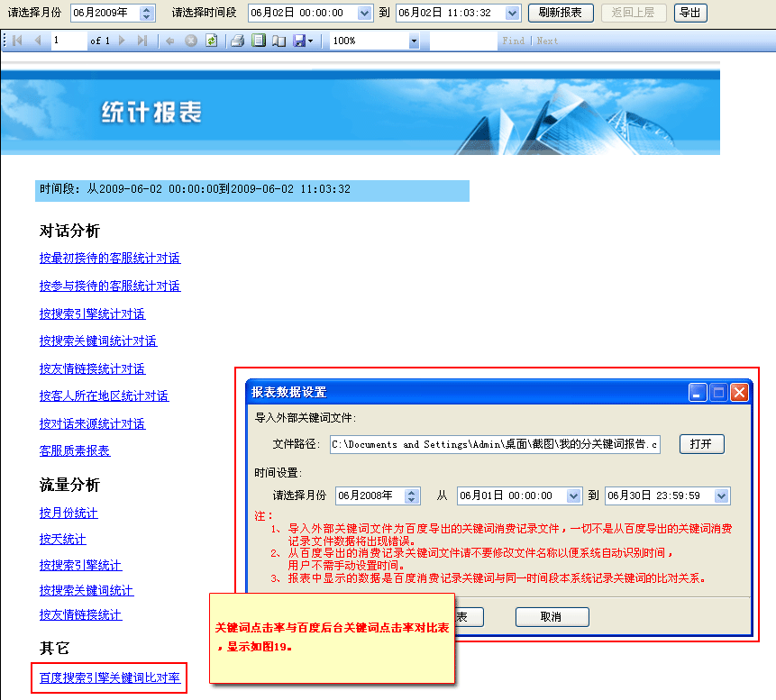The width and height of the screenshot is (776, 700).
Task: Open 百度搜索引擎关键词比对率 link
Action: pos(109,677)
